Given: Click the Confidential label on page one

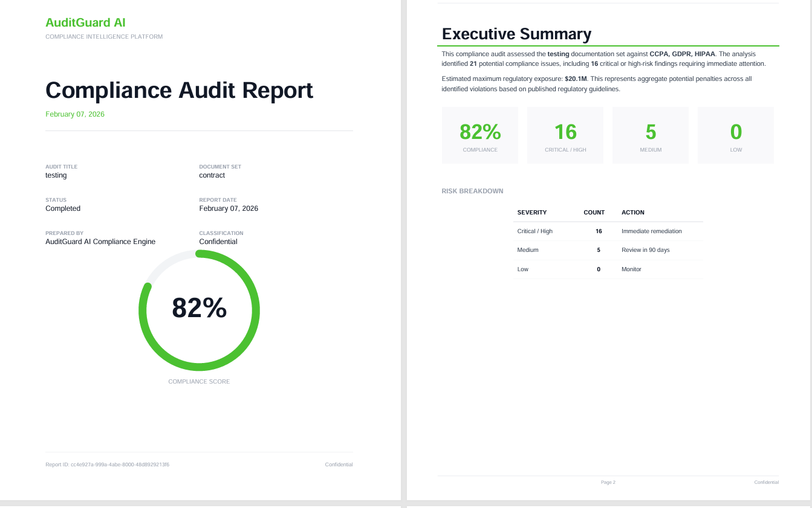Looking at the screenshot, I should (338, 465).
